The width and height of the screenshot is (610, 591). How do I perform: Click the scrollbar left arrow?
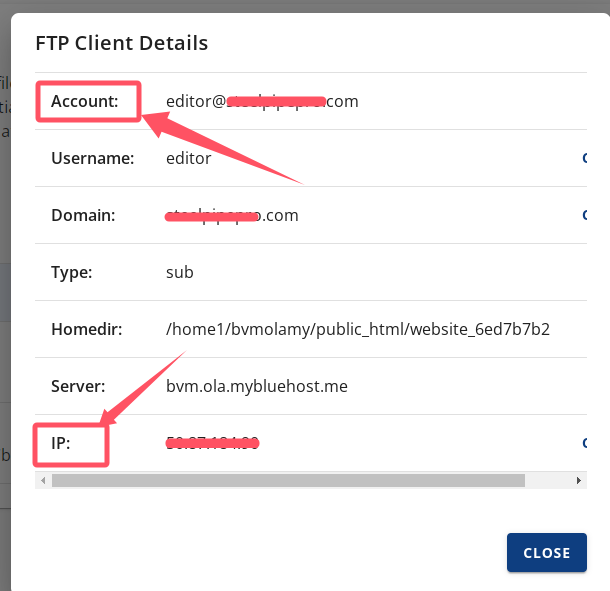point(42,480)
